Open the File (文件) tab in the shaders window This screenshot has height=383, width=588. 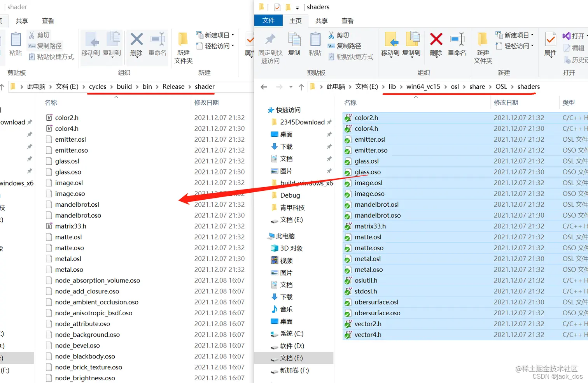[x=268, y=21]
